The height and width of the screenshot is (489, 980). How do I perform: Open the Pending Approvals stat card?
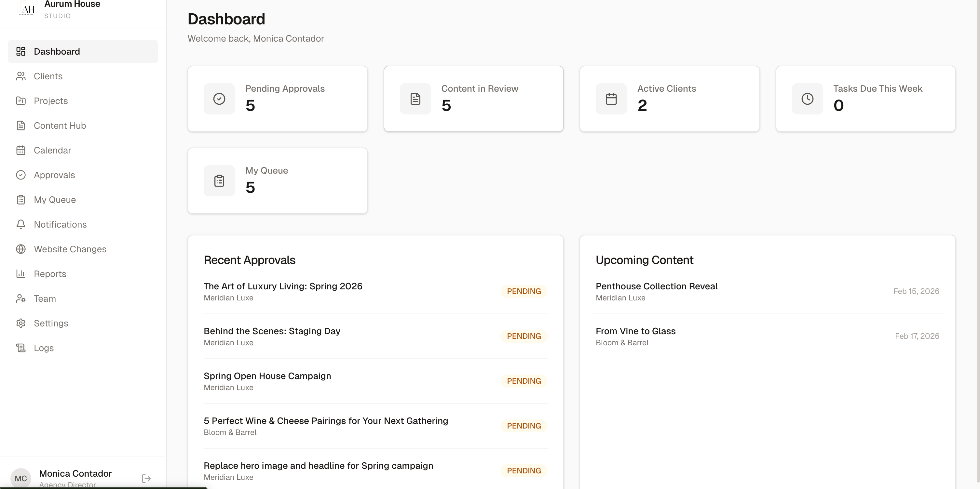[x=277, y=99]
